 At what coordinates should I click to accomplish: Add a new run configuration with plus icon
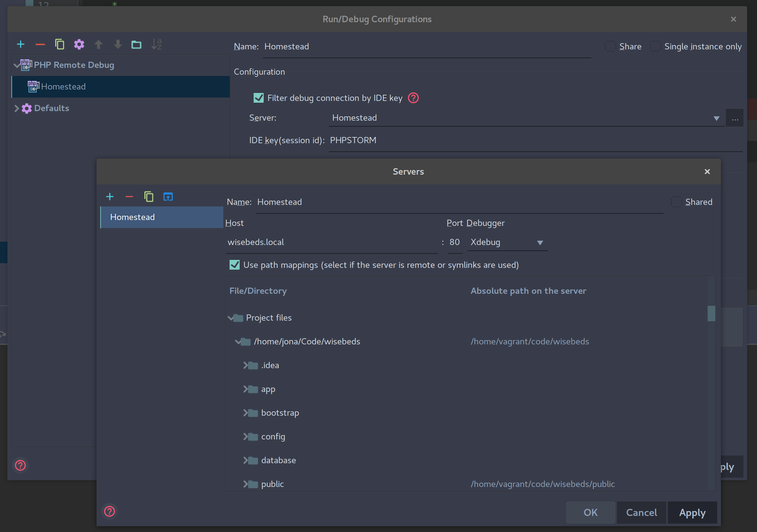(20, 44)
